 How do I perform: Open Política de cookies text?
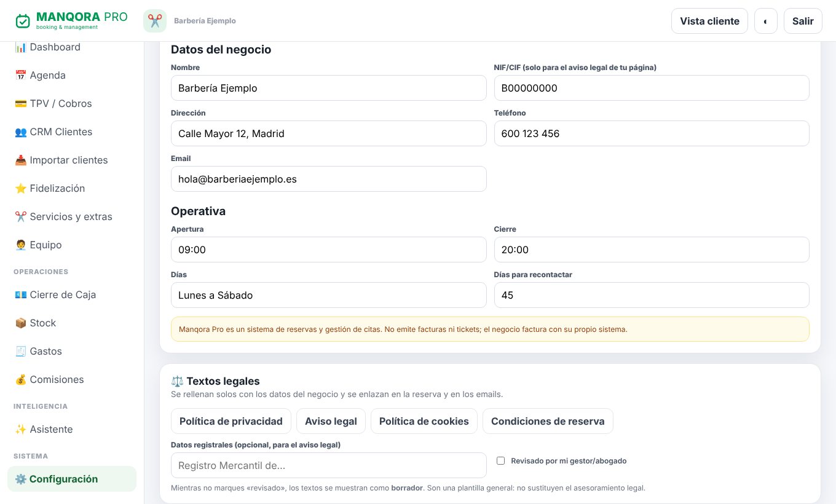click(x=424, y=422)
